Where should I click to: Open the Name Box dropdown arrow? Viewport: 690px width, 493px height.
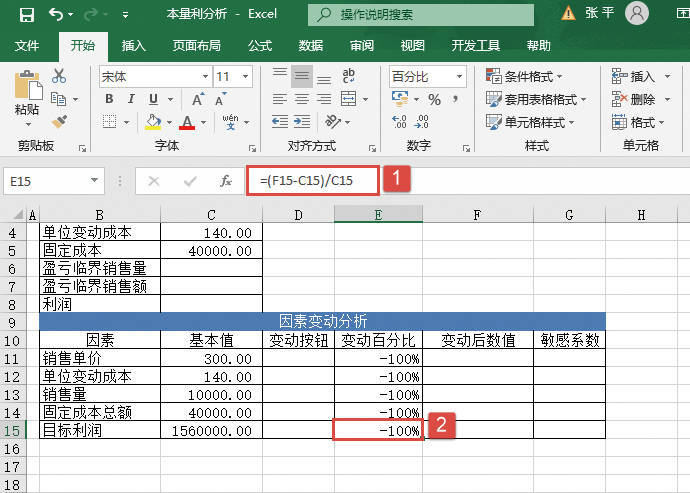pos(94,180)
